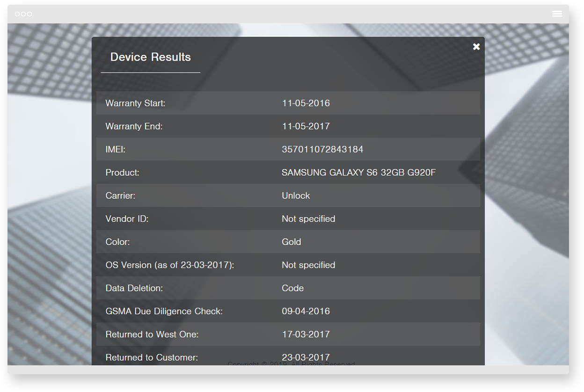This screenshot has height=392, width=584.
Task: Select the GSMA check date 09-04-2016
Action: coord(306,311)
